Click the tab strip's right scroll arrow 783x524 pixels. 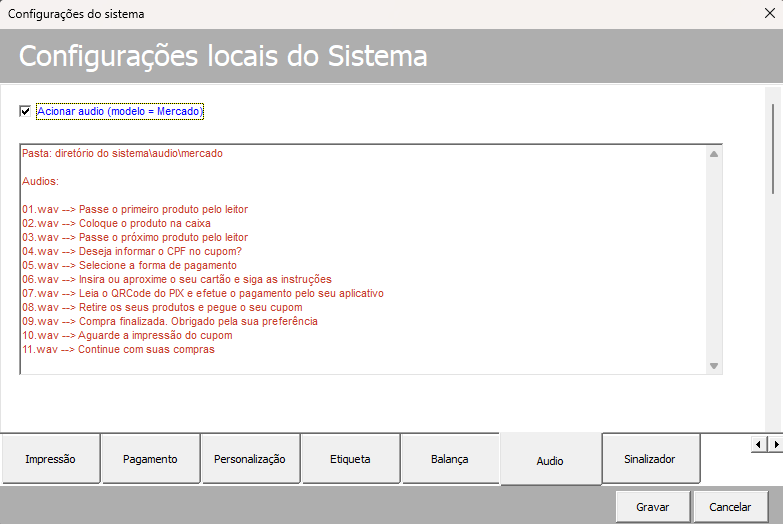point(776,444)
